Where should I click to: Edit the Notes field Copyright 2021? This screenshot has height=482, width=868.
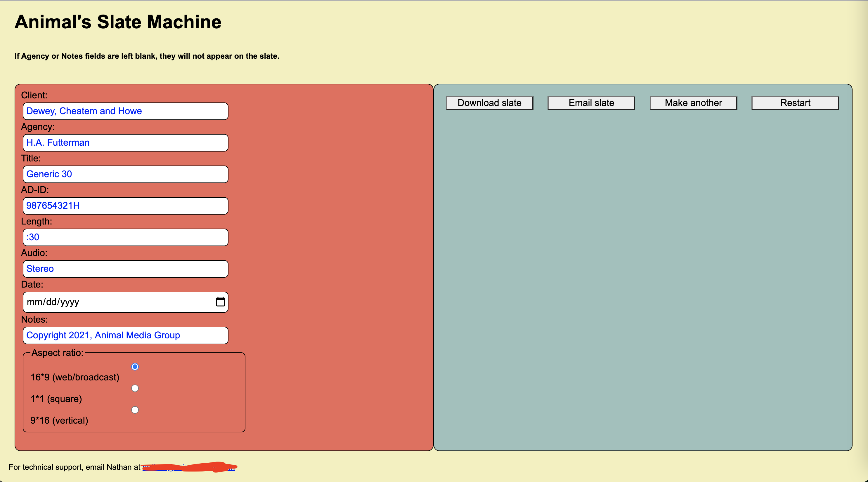125,335
